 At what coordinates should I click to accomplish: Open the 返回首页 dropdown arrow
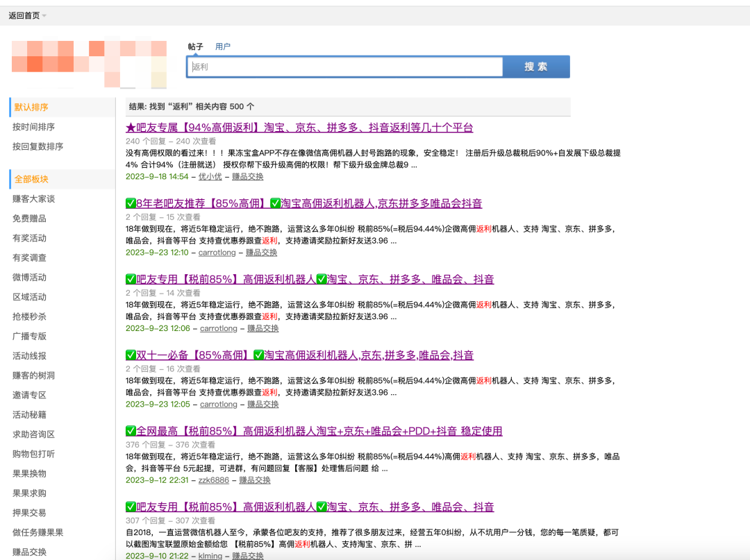point(44,16)
